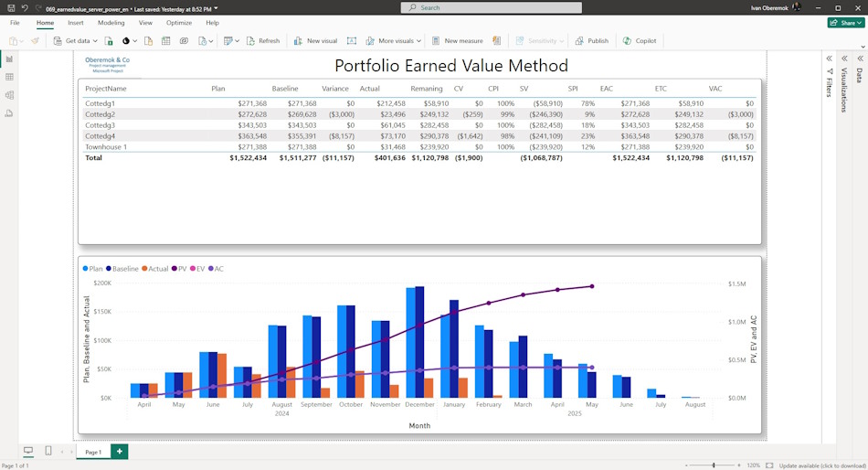Switch to the Modeling ribbon tab
Screen dimensions: 868x470
[x=111, y=23]
